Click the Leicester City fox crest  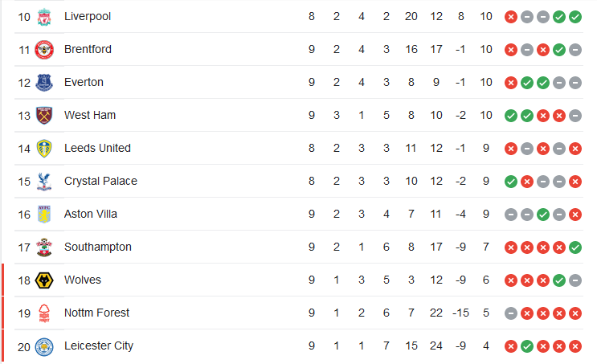44,347
